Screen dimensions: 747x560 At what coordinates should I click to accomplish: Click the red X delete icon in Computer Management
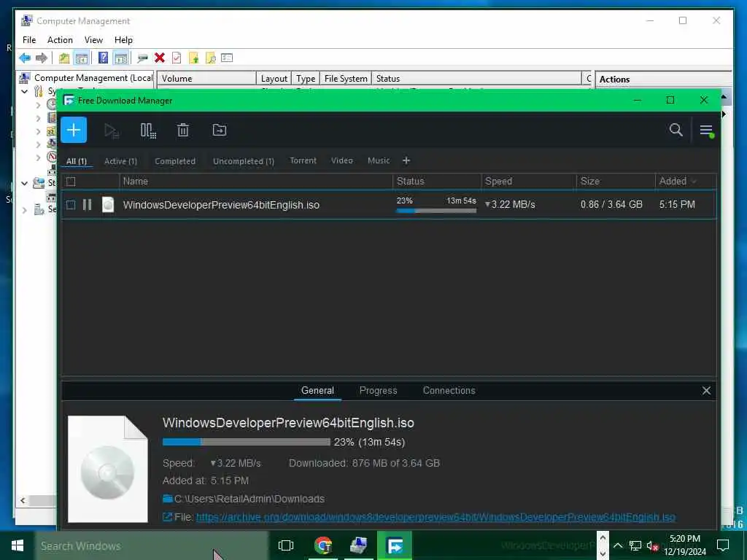160,58
